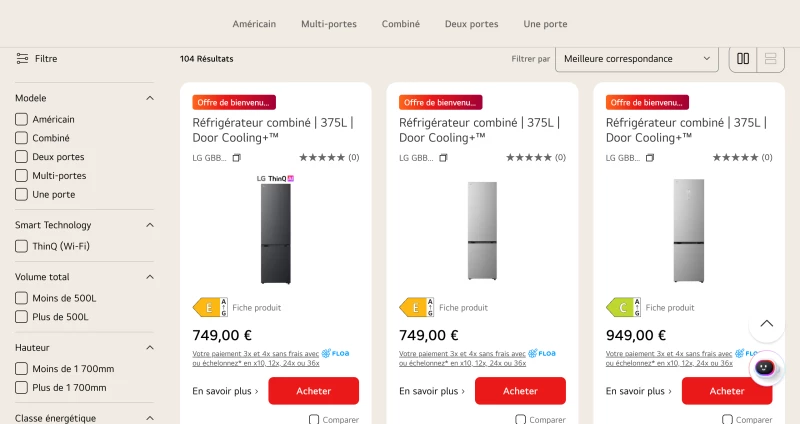800x424 pixels.
Task: Open energy label E of first product
Action: coord(210,308)
